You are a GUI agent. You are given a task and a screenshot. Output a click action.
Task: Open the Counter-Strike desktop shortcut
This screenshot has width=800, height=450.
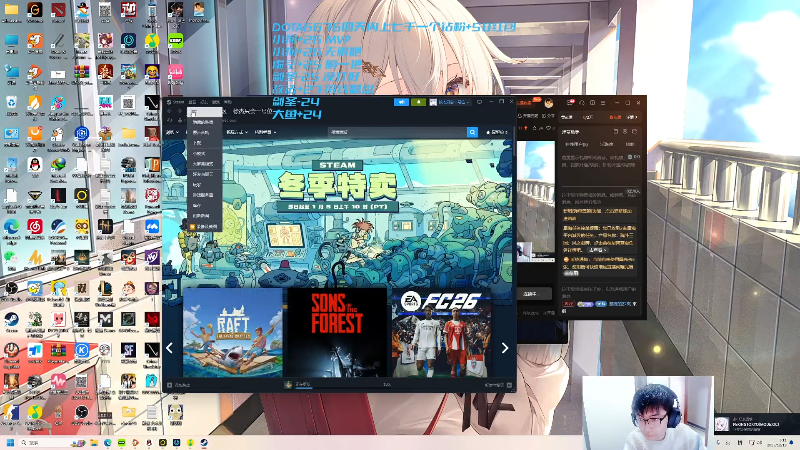(x=11, y=413)
